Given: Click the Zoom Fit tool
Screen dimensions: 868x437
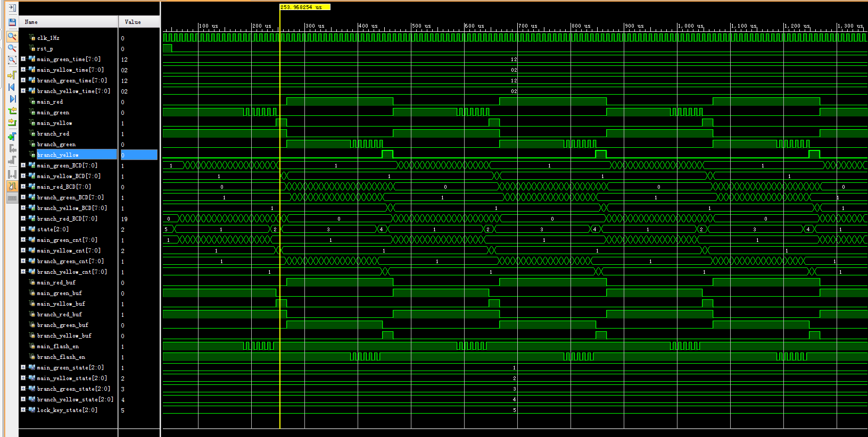Looking at the screenshot, I should pos(12,61).
